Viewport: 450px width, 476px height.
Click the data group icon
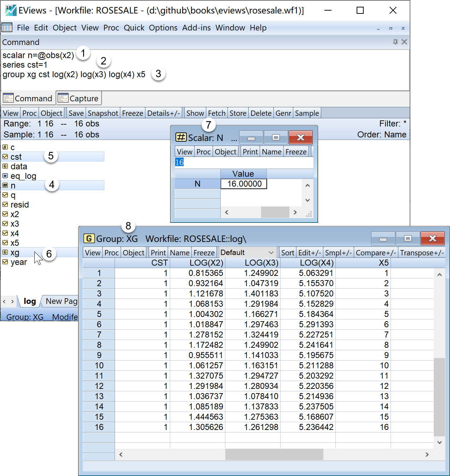pos(5,166)
